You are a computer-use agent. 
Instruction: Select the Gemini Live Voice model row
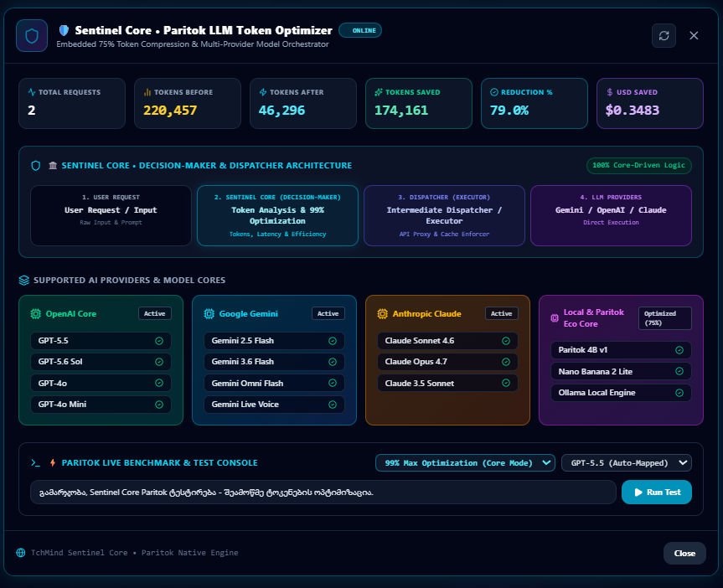[274, 405]
